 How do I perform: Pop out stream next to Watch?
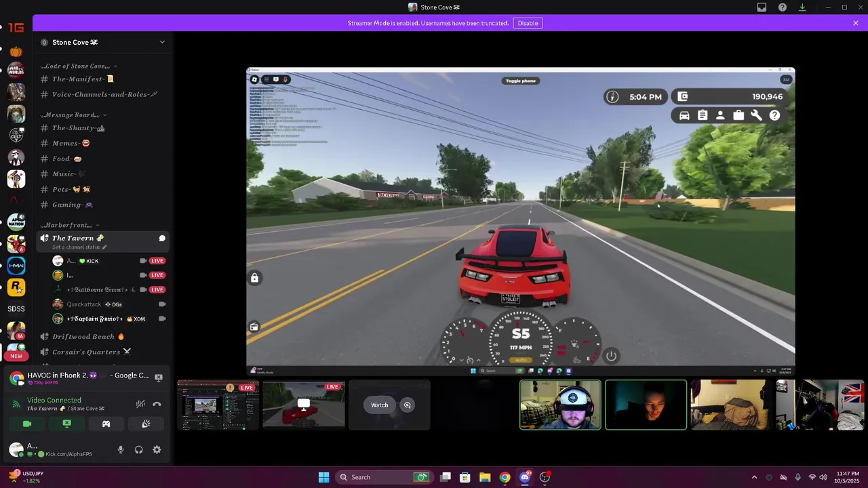click(x=408, y=405)
